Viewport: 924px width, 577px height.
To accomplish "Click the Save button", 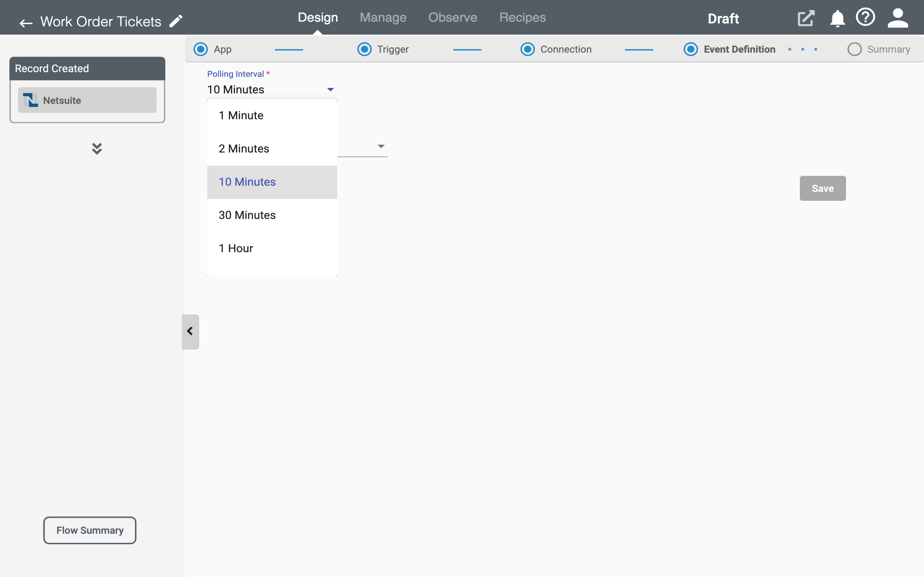I will pos(823,188).
